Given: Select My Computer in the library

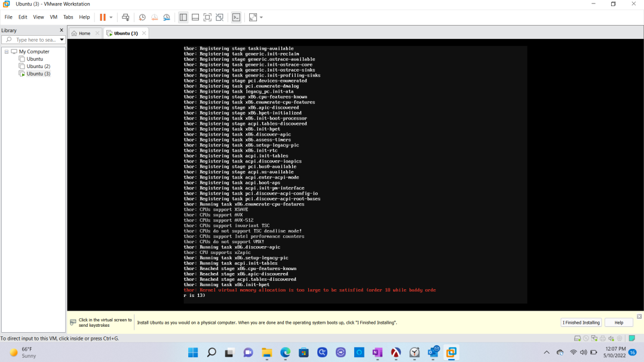Looking at the screenshot, I should tap(33, 52).
